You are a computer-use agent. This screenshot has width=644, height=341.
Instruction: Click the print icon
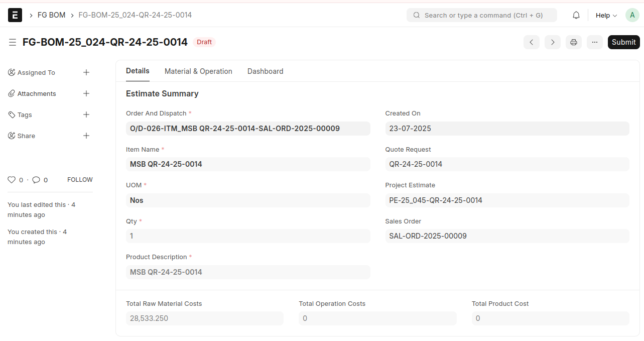tap(574, 42)
